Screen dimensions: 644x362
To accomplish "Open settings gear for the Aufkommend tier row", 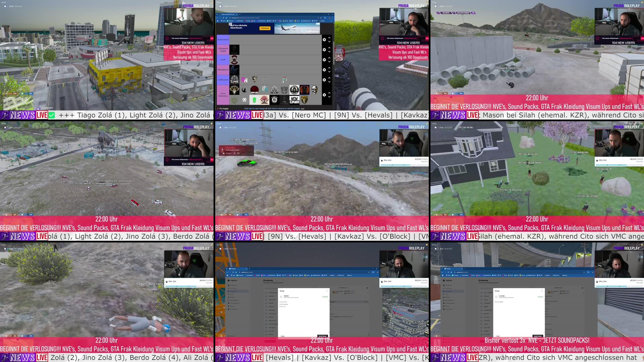I will click(324, 80).
